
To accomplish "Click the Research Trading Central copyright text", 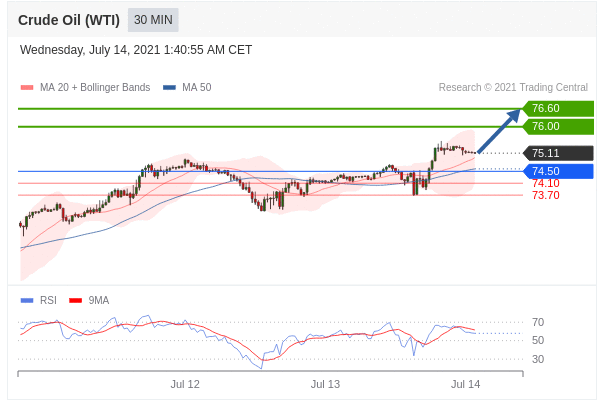I will click(x=513, y=88).
